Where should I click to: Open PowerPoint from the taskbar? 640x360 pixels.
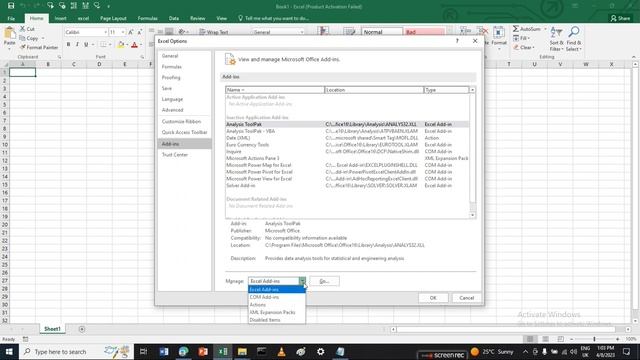[x=203, y=351]
